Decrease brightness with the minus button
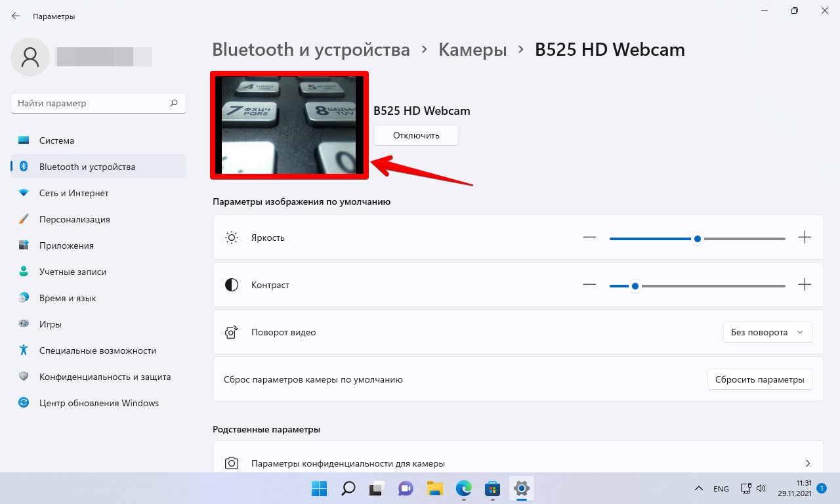Screen dimensions: 840x504 [589, 238]
